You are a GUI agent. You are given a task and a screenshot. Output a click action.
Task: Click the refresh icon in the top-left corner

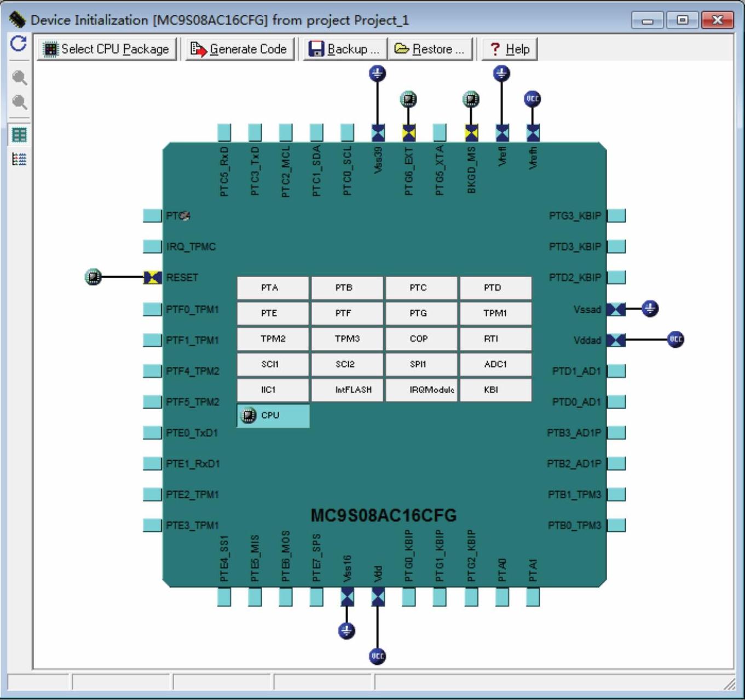19,44
